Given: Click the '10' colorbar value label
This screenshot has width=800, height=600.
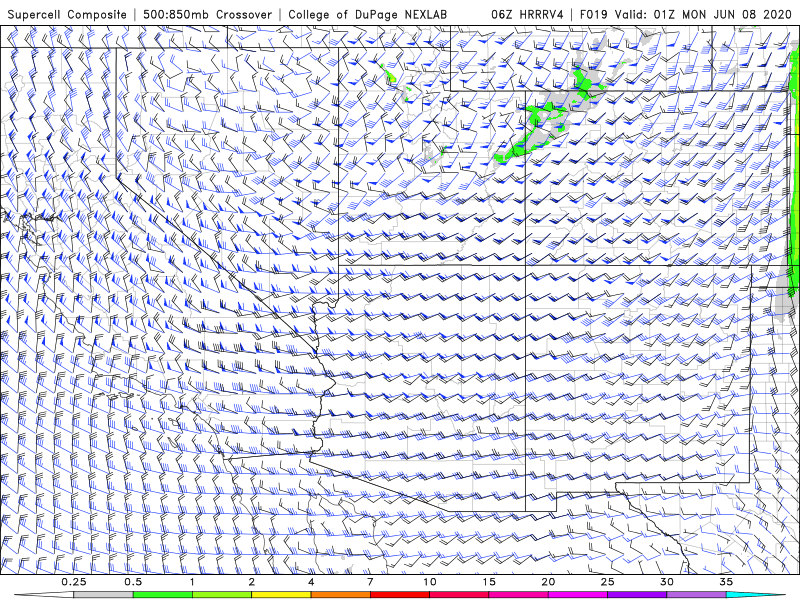Looking at the screenshot, I should coord(430,582).
